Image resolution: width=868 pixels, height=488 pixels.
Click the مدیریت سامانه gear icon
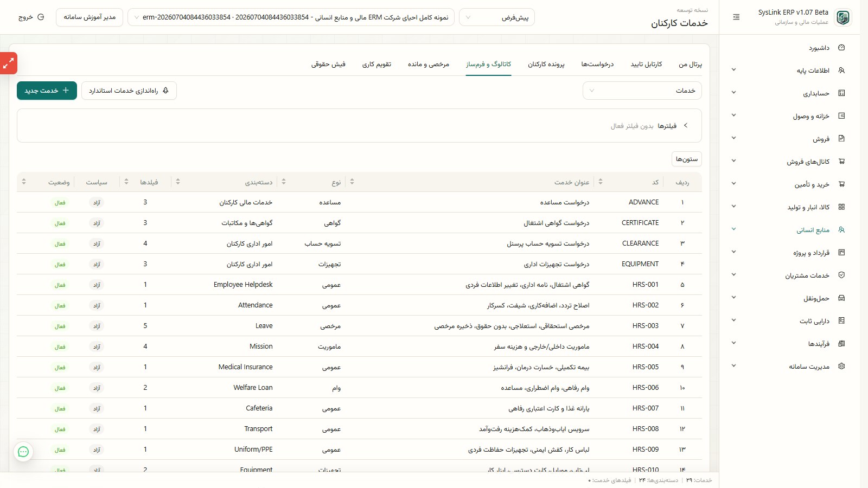coord(841,367)
